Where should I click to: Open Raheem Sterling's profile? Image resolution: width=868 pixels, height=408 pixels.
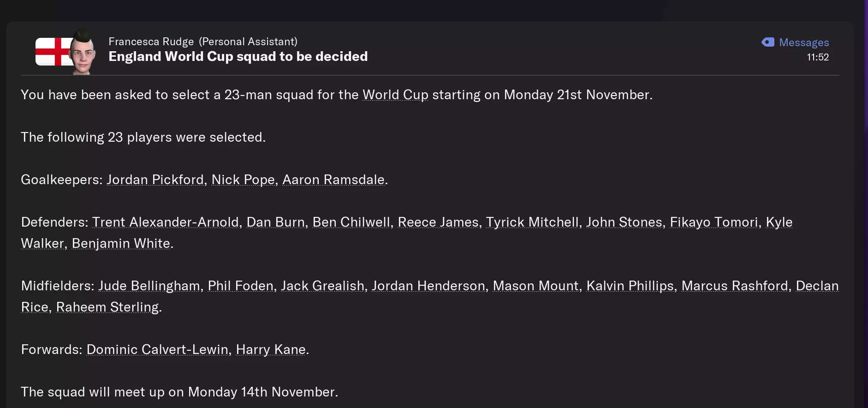107,307
